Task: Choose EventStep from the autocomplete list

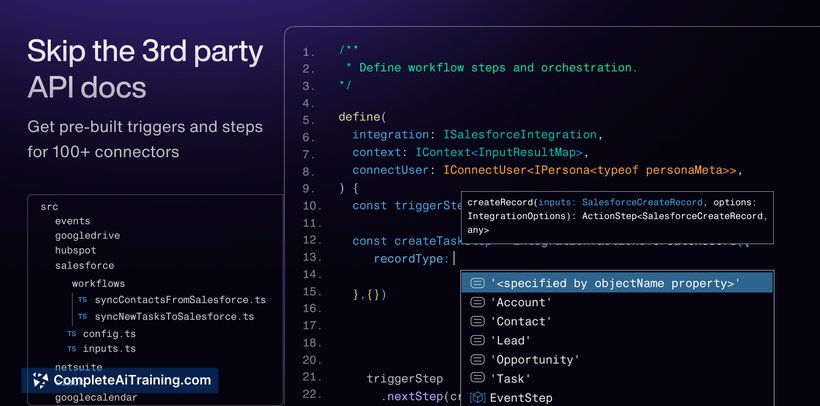Action: 617,398
